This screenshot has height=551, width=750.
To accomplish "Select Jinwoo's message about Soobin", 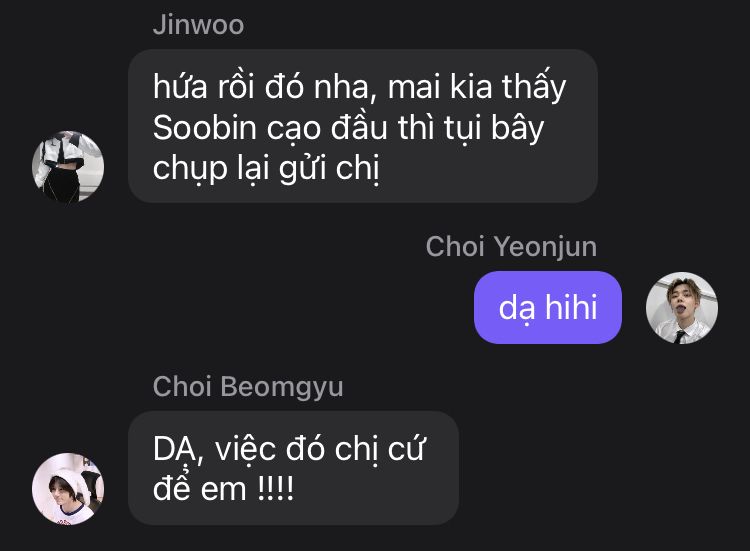I will point(363,126).
